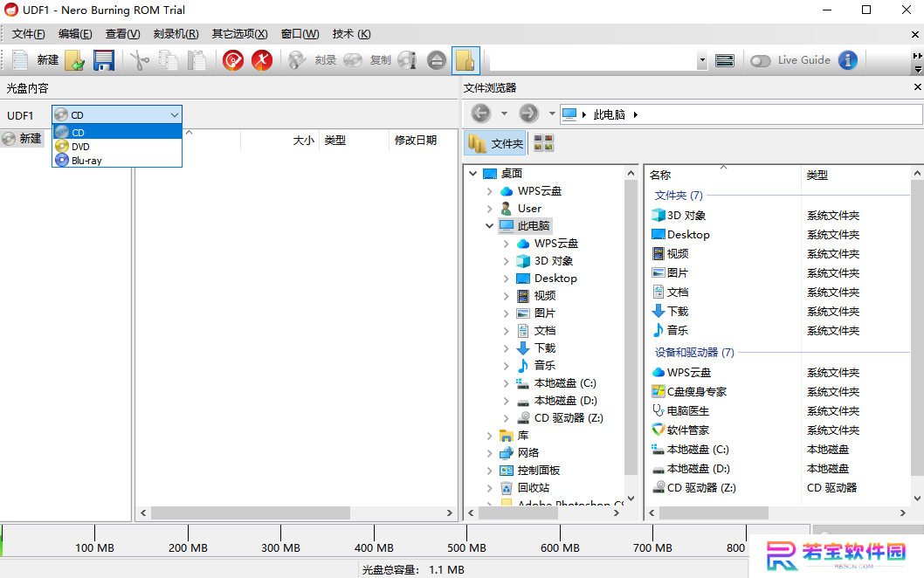
Task: Toggle the 文件夹 folders view button
Action: click(x=495, y=143)
